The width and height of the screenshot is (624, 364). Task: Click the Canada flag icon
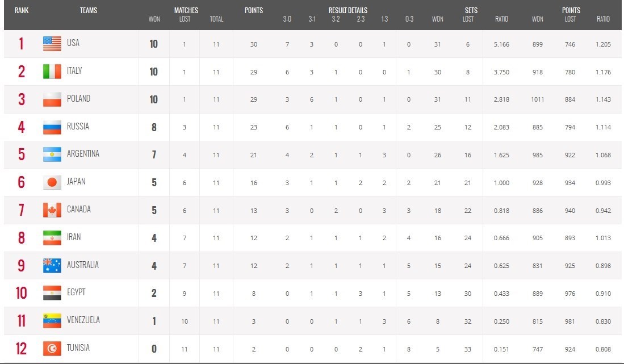tap(52, 210)
